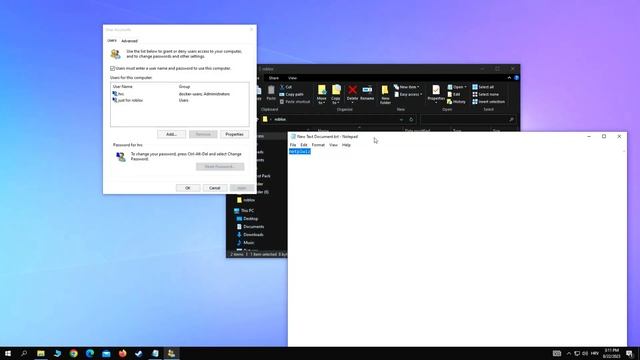The image size is (640, 360).
Task: Click the refresh icon beside address bar
Action: coord(411,120)
